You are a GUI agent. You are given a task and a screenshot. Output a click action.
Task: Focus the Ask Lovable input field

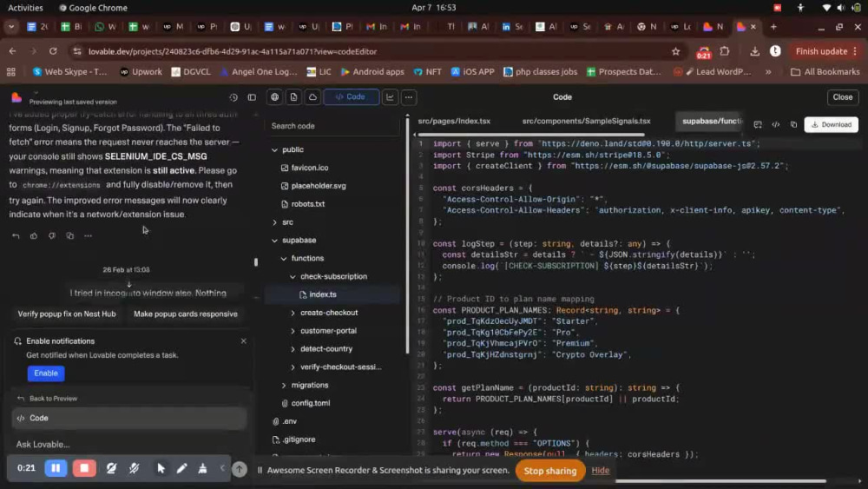[128, 444]
